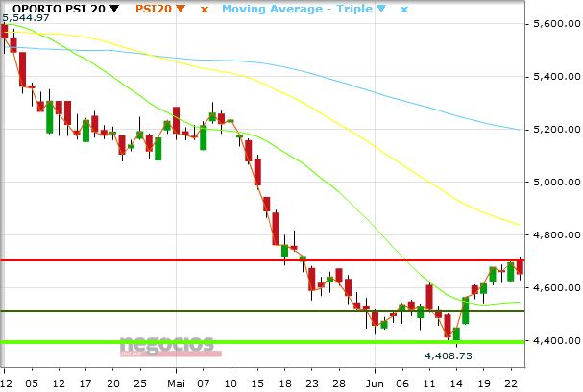Select the red horizontal resistance line

[x=262, y=260]
